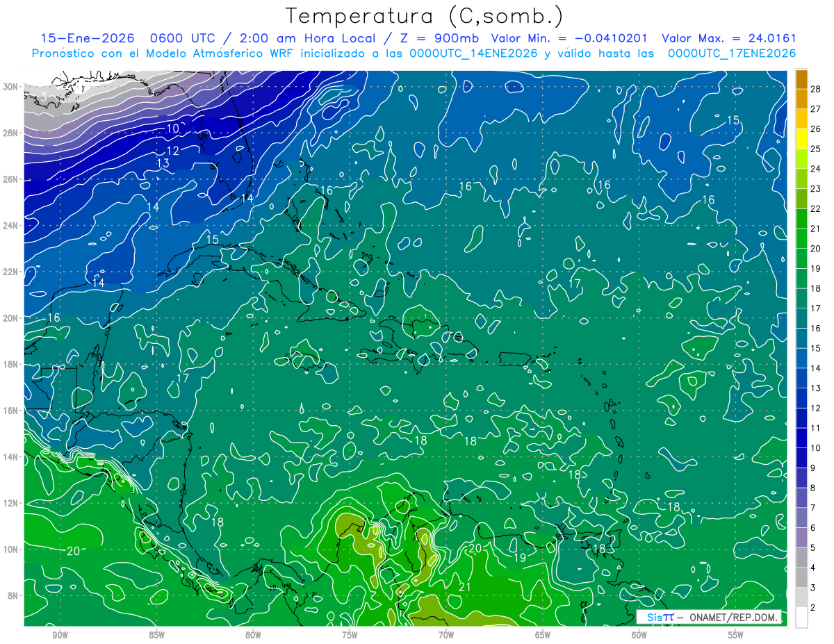Click the green legend swatch between 20 and 21
The image size is (834, 644).
[802, 238]
